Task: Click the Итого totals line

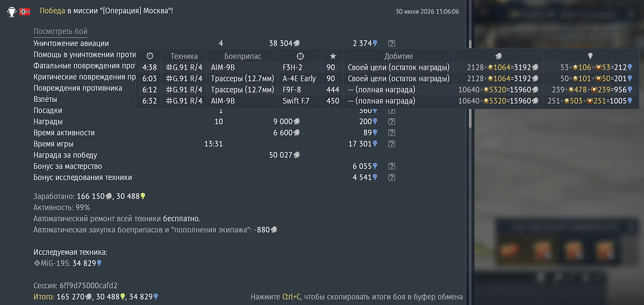Action: coord(96,297)
